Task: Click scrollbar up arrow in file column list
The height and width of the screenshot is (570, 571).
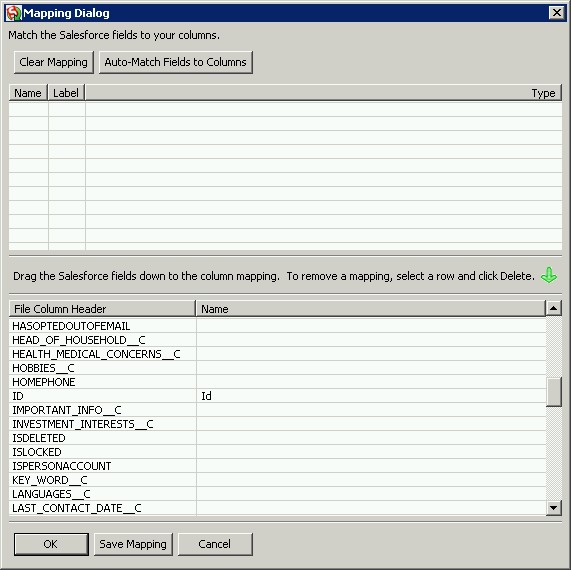Action: click(x=554, y=308)
